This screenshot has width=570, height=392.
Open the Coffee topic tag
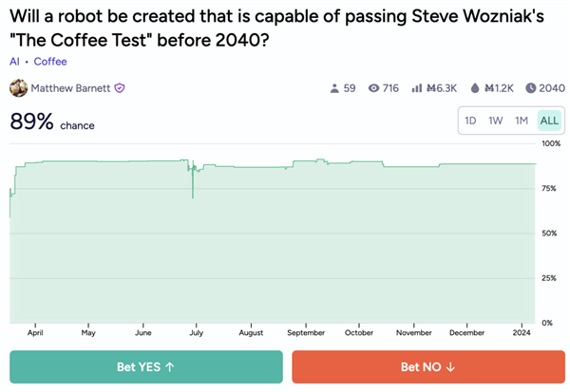point(50,62)
